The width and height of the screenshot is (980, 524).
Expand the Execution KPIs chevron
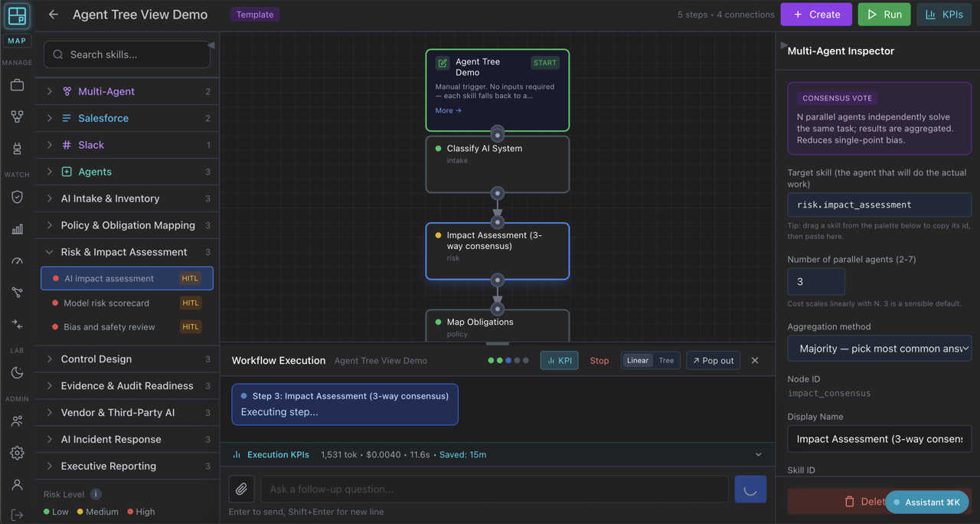759,454
